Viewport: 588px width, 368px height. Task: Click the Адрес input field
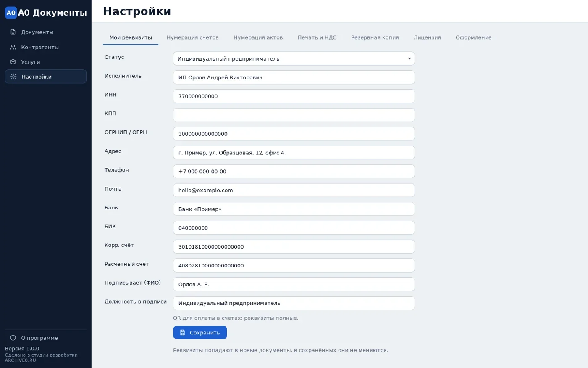pos(294,152)
